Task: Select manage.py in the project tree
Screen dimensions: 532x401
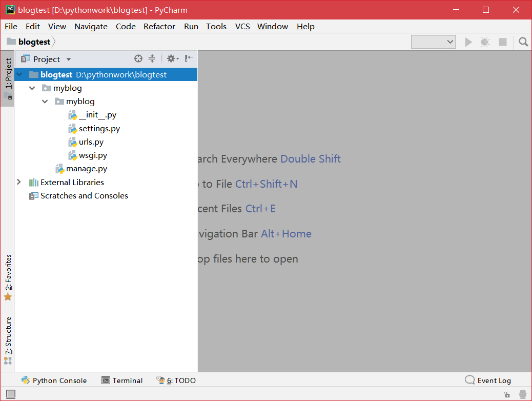Action: click(x=87, y=169)
